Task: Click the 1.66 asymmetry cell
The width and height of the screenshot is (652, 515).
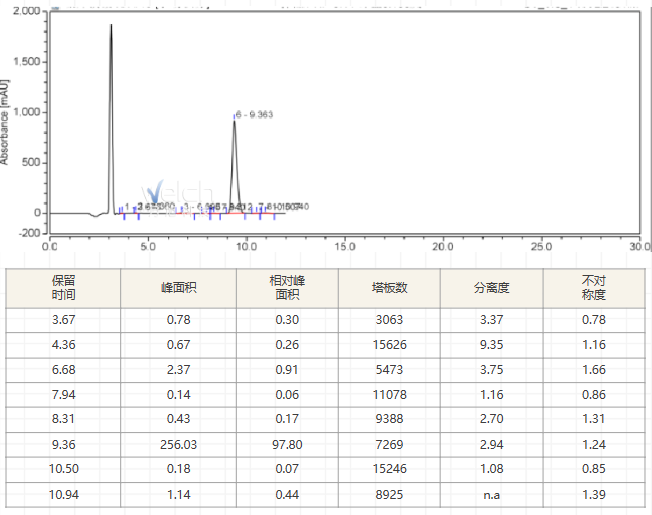Action: [x=594, y=370]
